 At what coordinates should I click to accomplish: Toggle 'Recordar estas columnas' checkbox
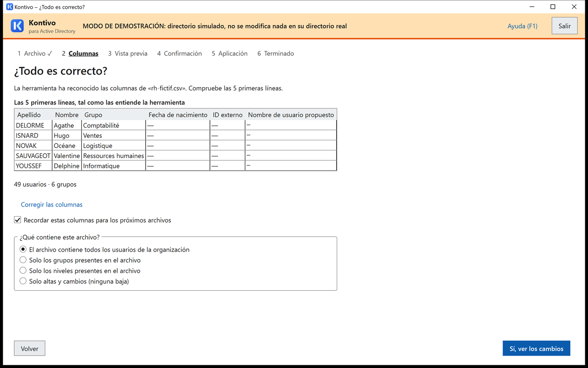pos(17,220)
